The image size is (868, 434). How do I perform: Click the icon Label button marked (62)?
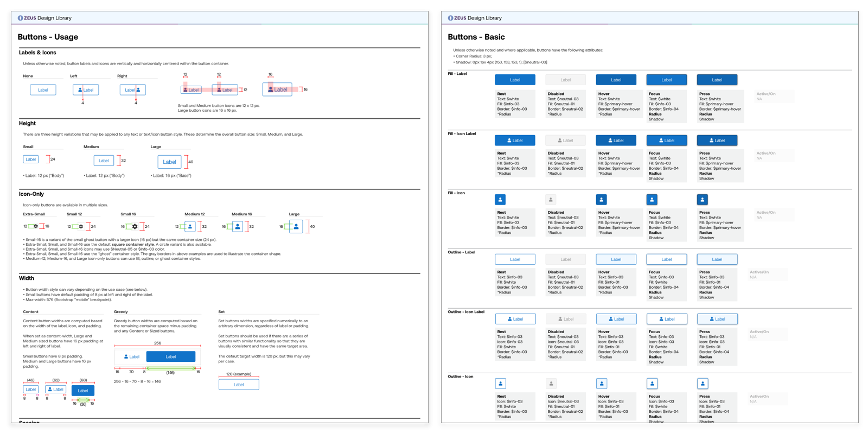(55, 390)
